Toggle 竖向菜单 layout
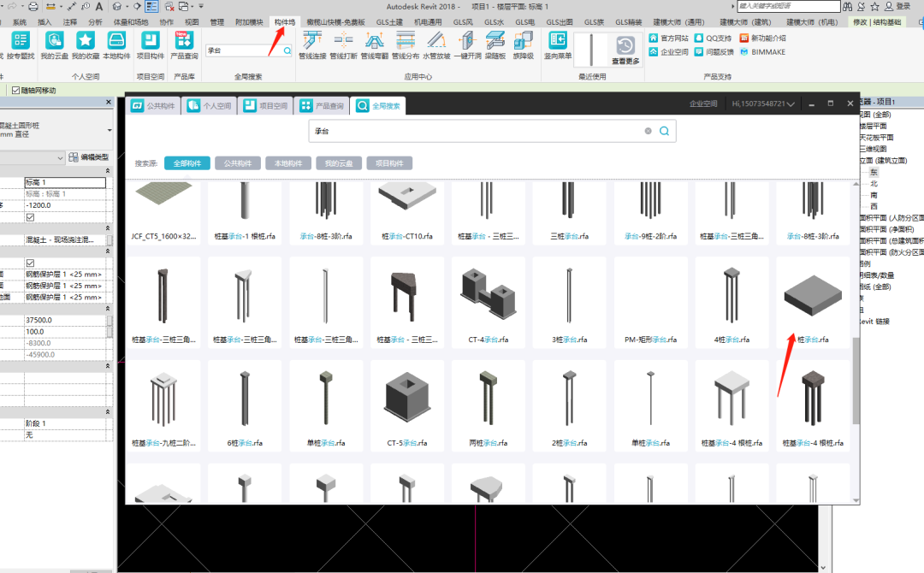 tap(558, 45)
